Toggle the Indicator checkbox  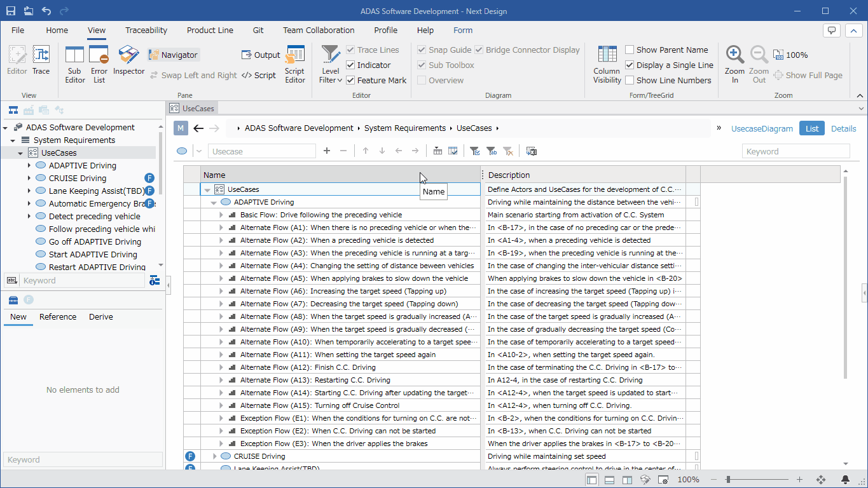(x=350, y=65)
